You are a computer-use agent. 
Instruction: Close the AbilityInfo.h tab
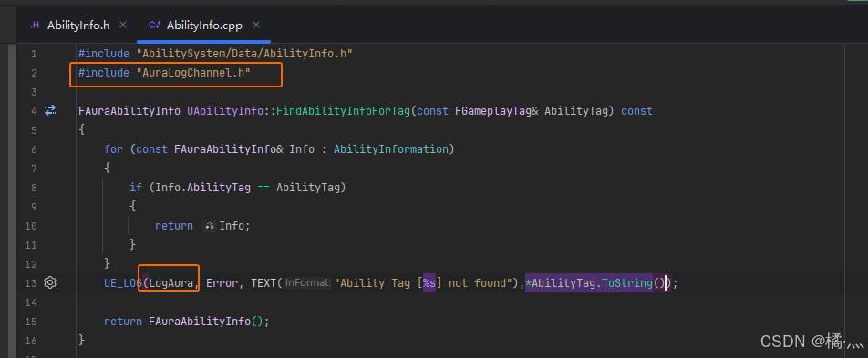pos(123,25)
